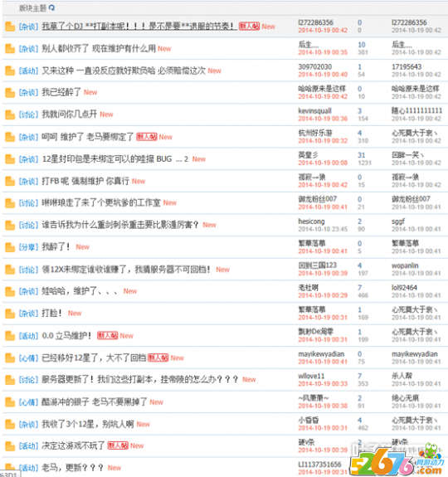Open folder icon of the 我草了个DJ thread

click(10, 27)
